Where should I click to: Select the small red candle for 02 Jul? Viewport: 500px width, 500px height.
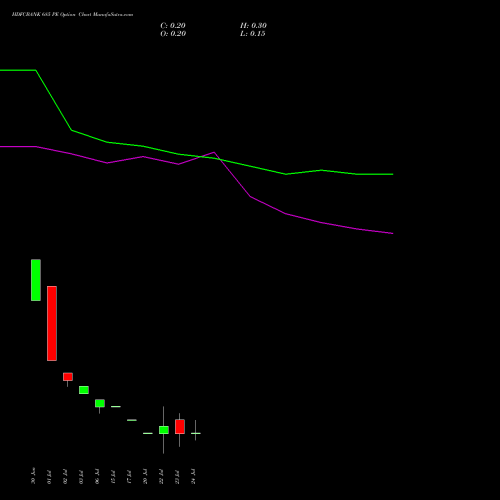point(68,377)
